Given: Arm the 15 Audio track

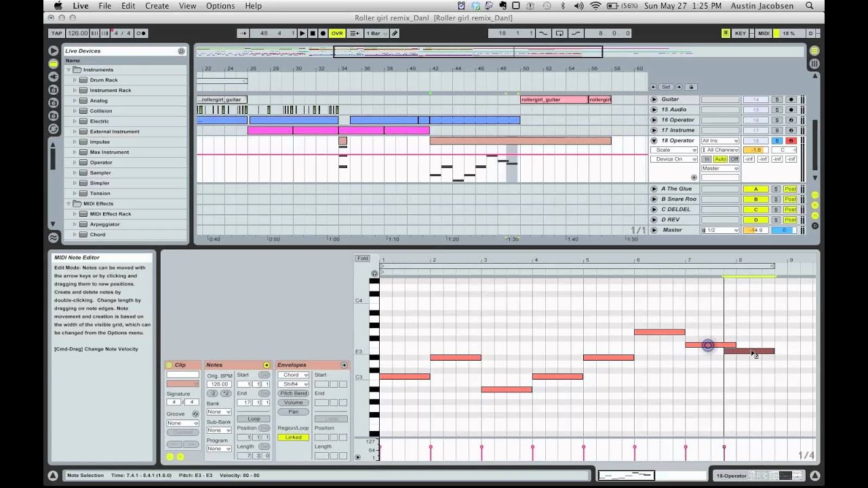Looking at the screenshot, I should click(x=791, y=110).
